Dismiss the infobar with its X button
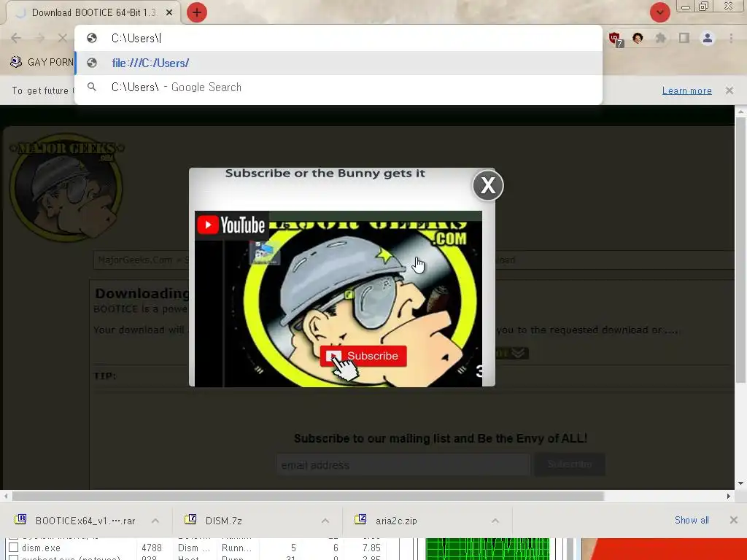This screenshot has height=560, width=747. pos(729,90)
